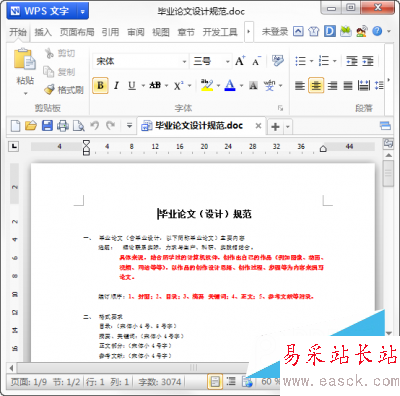Create a new blank document
The width and height of the screenshot is (400, 396).
(15, 126)
